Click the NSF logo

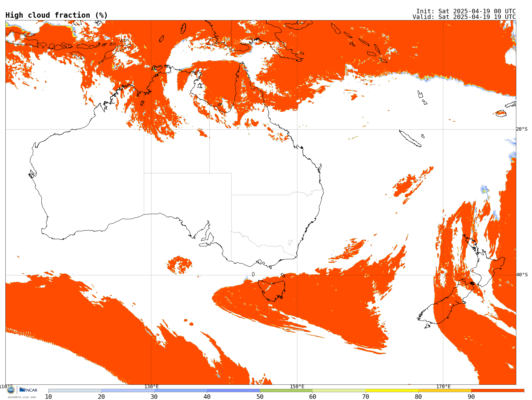11,390
